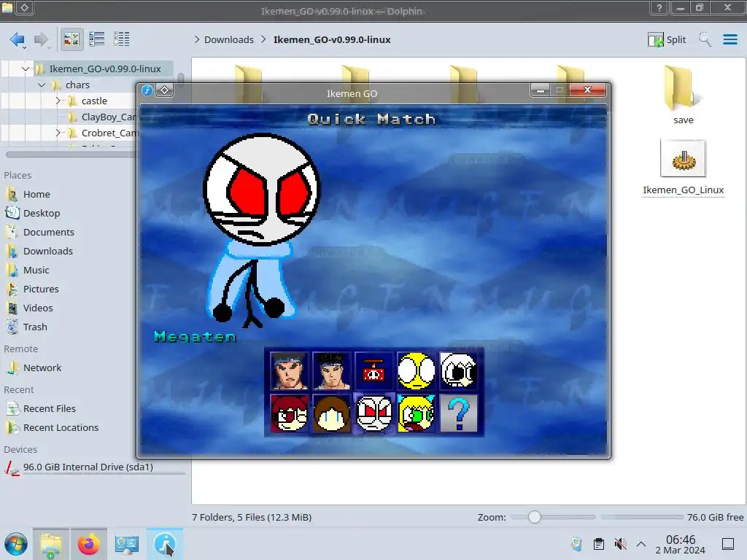This screenshot has width=747, height=560.
Task: Open the 96.0 GiB Internal Drive
Action: pos(88,467)
